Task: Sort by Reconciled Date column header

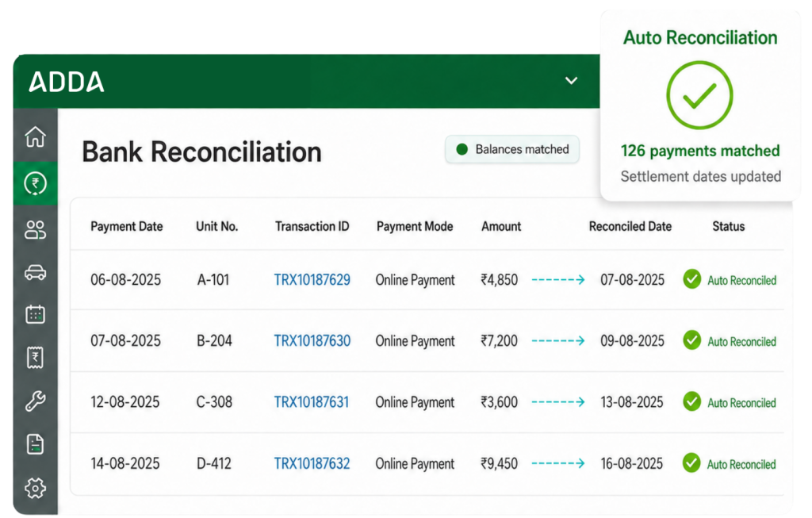Action: tap(630, 226)
